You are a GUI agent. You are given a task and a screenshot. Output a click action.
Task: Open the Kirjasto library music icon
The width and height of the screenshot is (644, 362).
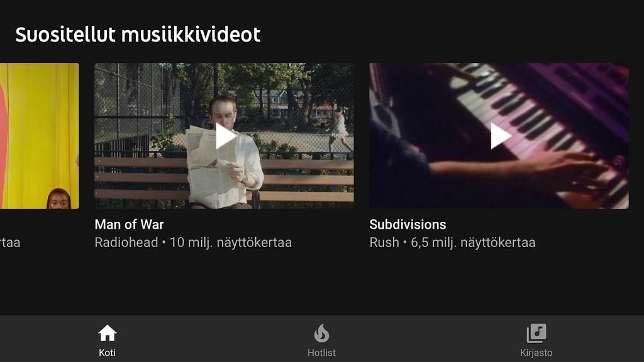pyautogui.click(x=536, y=333)
